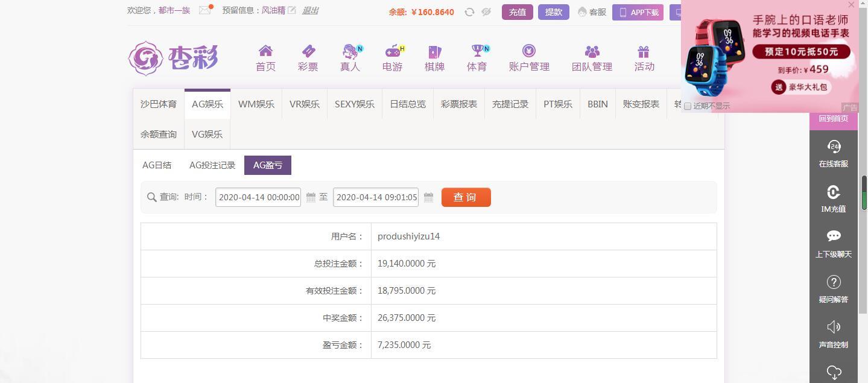Click the 杏彩 site logo
Viewport: 868px width, 383px height.
(x=173, y=58)
